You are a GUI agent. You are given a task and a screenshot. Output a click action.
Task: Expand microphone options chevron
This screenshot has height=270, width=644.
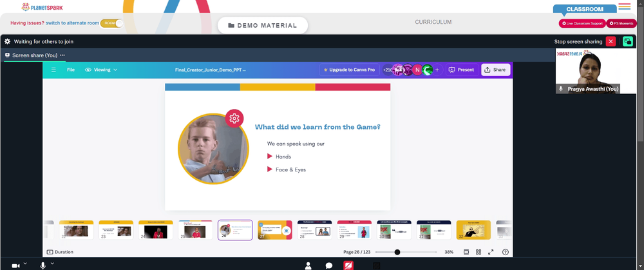click(x=52, y=263)
